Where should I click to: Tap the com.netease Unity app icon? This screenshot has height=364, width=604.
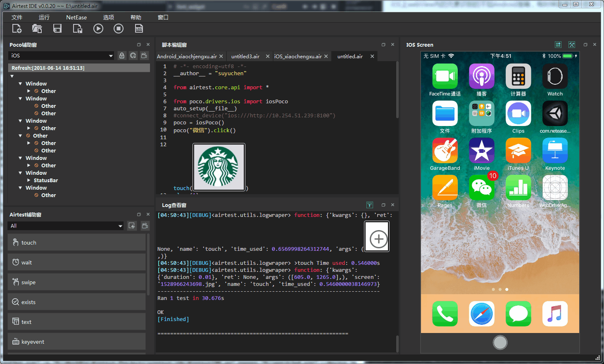(x=555, y=114)
